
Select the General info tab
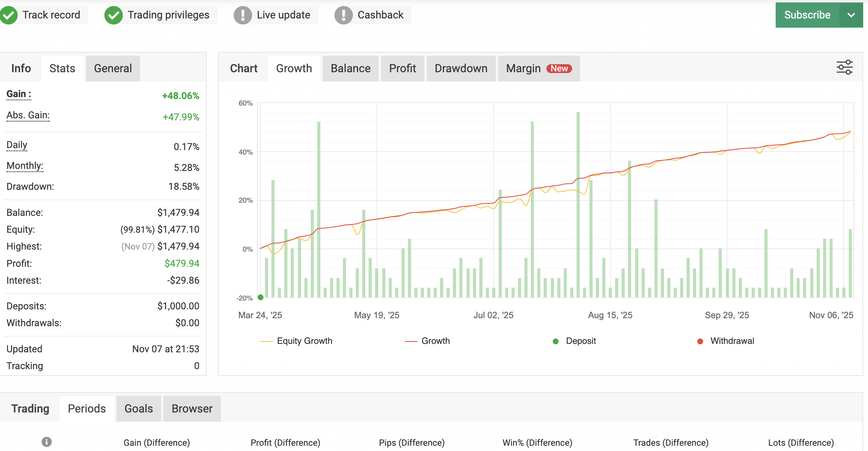pos(113,69)
